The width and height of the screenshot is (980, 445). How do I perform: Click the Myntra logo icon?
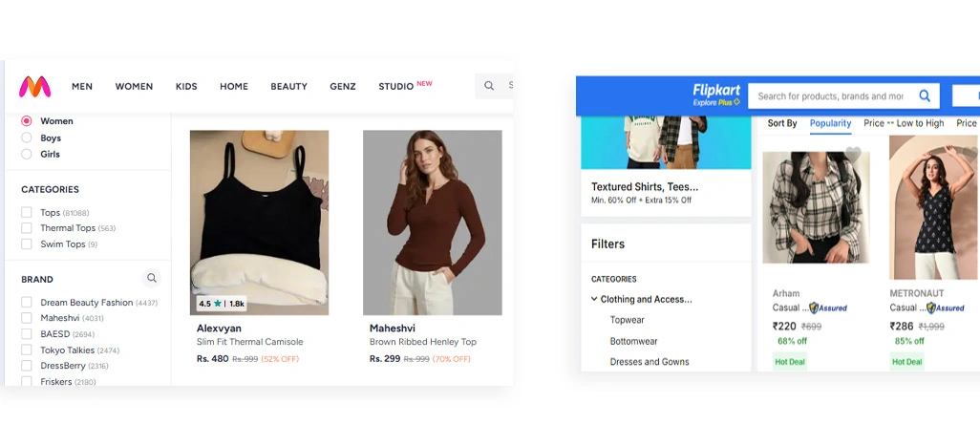click(35, 87)
